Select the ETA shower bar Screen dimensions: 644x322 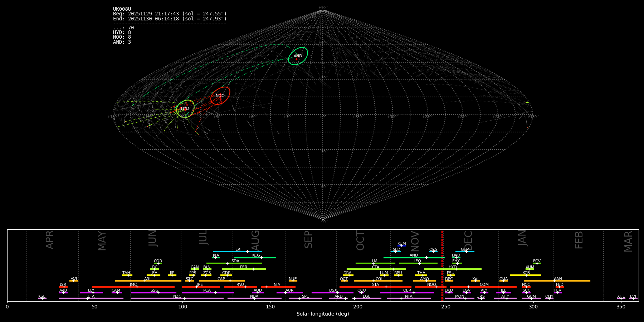(x=91, y=298)
